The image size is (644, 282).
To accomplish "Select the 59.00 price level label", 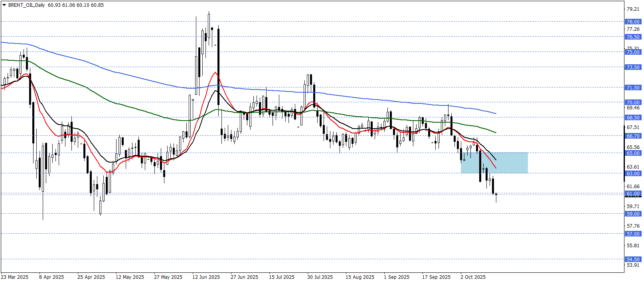I will pos(633,214).
